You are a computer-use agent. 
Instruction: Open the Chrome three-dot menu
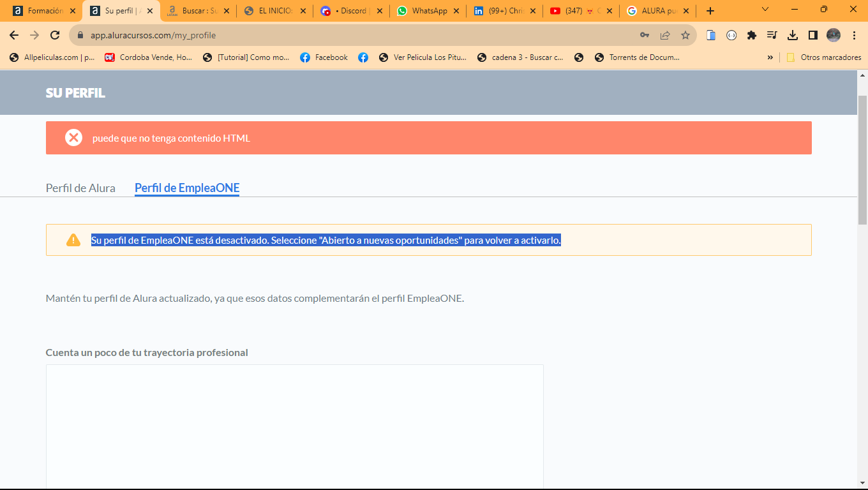point(854,35)
